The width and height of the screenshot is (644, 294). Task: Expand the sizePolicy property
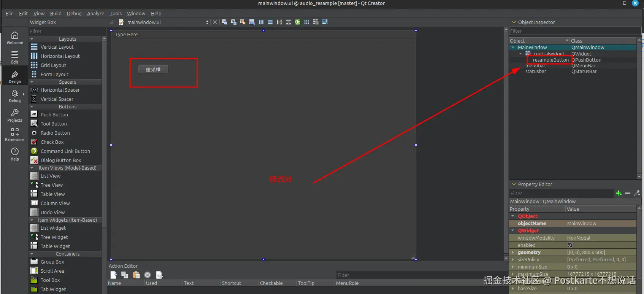(513, 259)
